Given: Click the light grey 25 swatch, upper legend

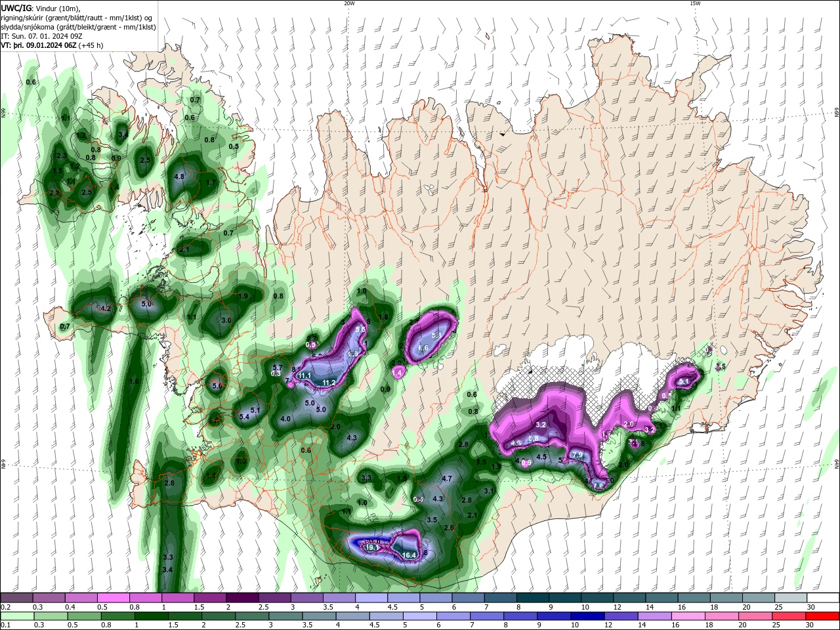Looking at the screenshot, I should tap(791, 598).
